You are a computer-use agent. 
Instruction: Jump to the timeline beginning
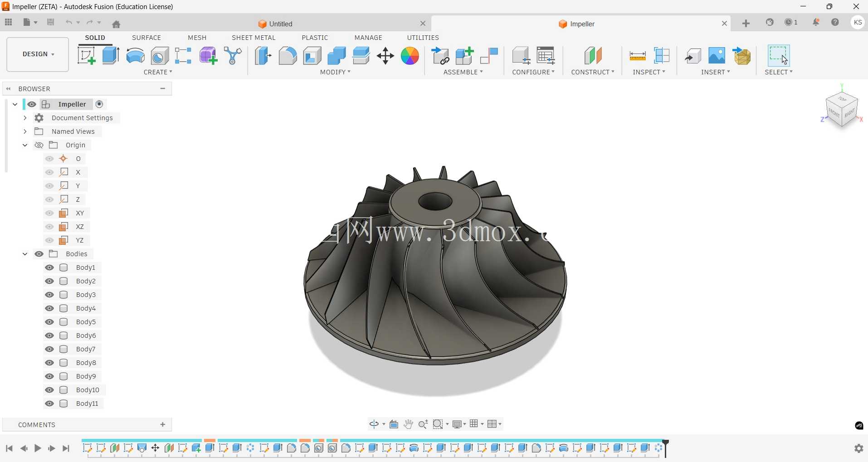[x=9, y=448]
